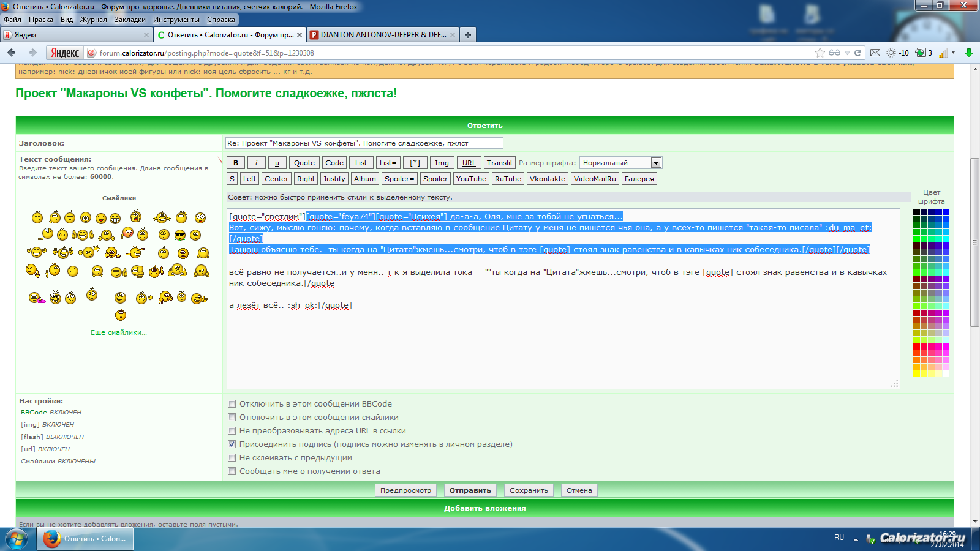Insert the lone surprised smiley in the bottom row
The height and width of the screenshot is (551, 980).
tap(121, 315)
